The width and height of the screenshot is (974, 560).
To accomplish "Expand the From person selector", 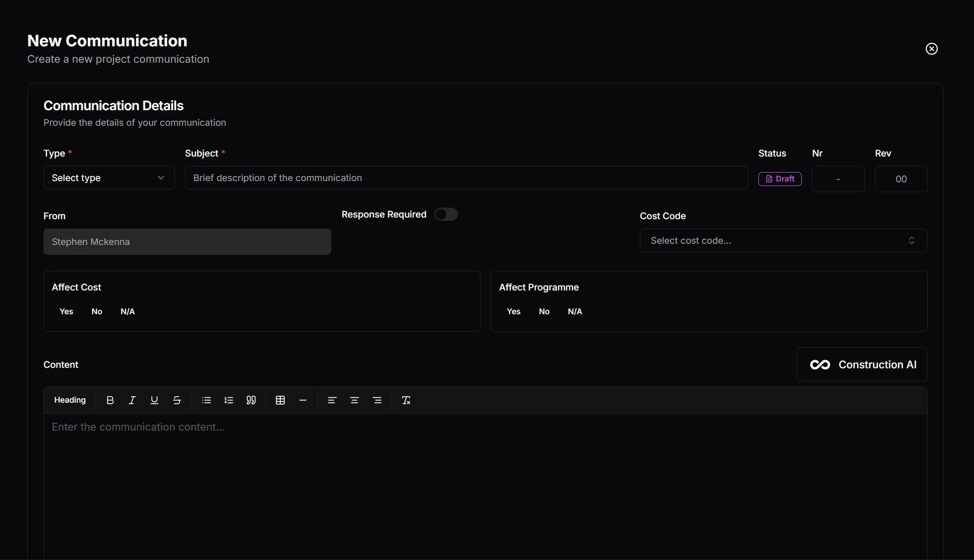I will tap(187, 242).
